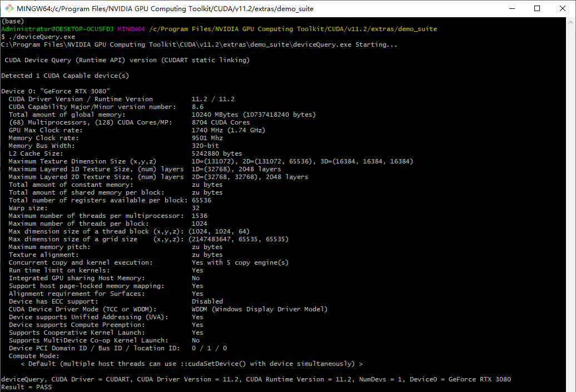Image resolution: width=576 pixels, height=392 pixels.
Task: Click the './deviceQuery.exe' command line
Action: tap(38, 37)
